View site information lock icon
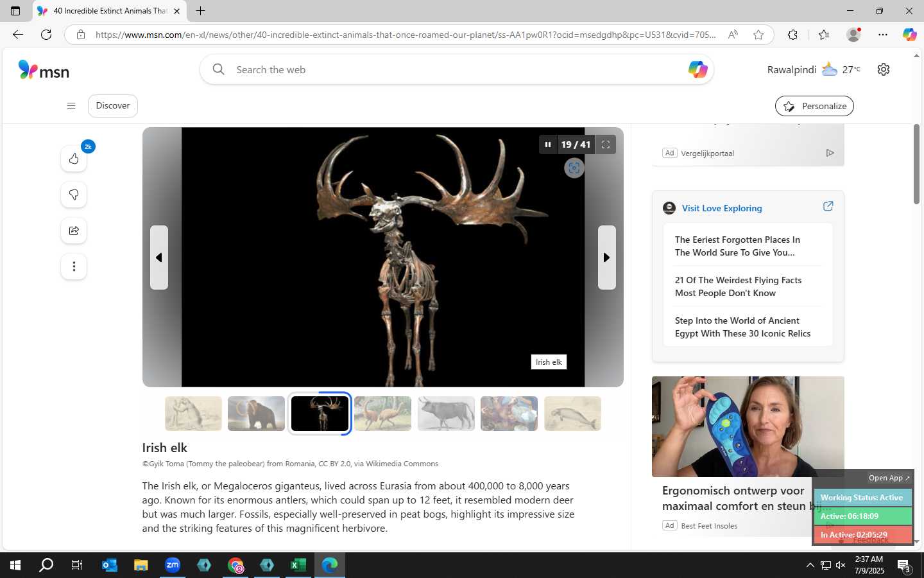The width and height of the screenshot is (924, 578). pyautogui.click(x=81, y=35)
